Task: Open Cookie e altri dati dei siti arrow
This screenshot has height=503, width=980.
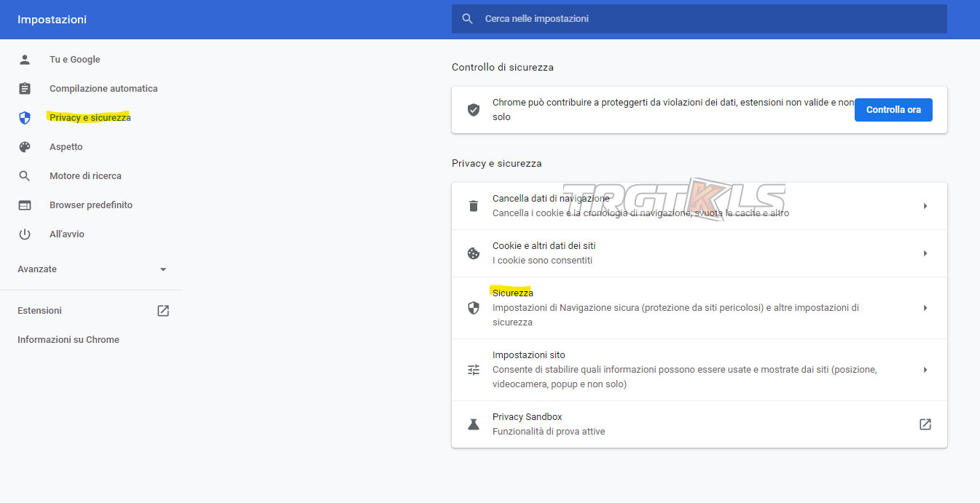Action: (x=925, y=253)
